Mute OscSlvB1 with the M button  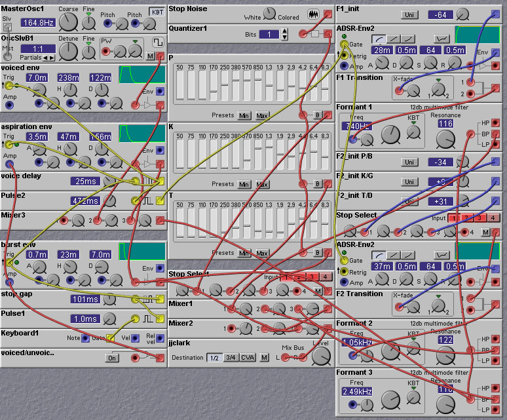tap(150, 56)
